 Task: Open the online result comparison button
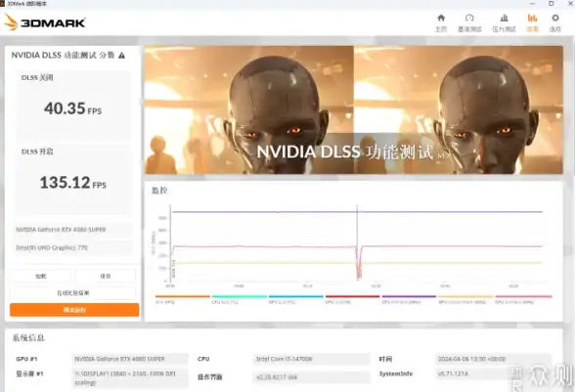coord(73,293)
